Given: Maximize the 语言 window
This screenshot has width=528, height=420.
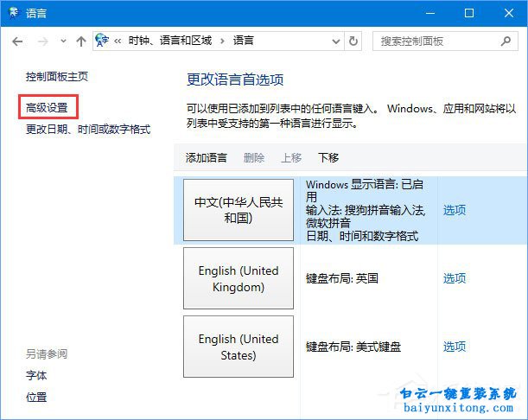Looking at the screenshot, I should click(x=469, y=13).
